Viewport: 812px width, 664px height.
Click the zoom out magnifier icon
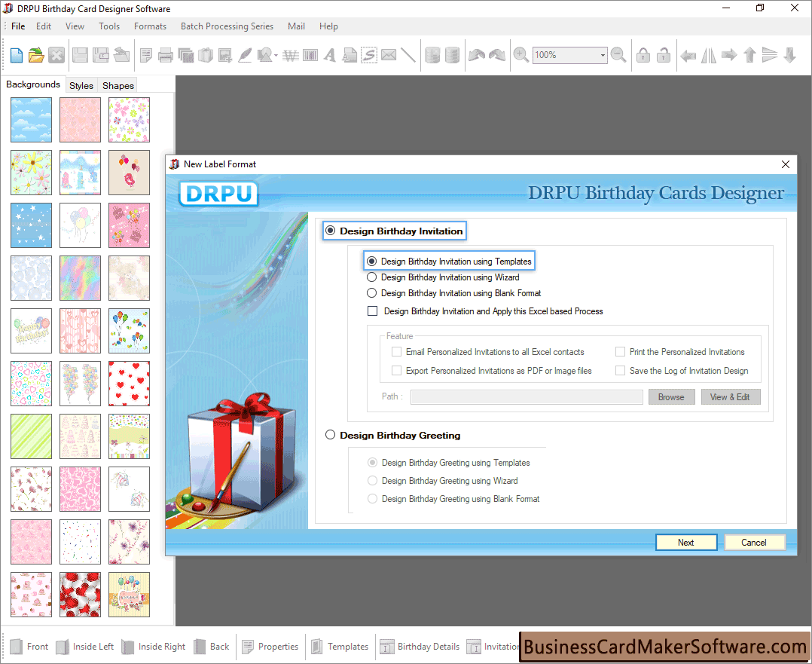(618, 55)
